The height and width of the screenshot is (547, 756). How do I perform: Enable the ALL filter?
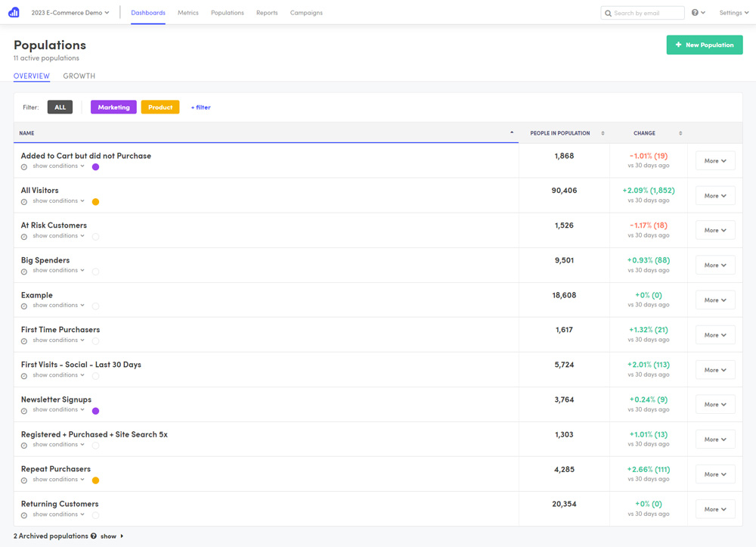pos(60,107)
